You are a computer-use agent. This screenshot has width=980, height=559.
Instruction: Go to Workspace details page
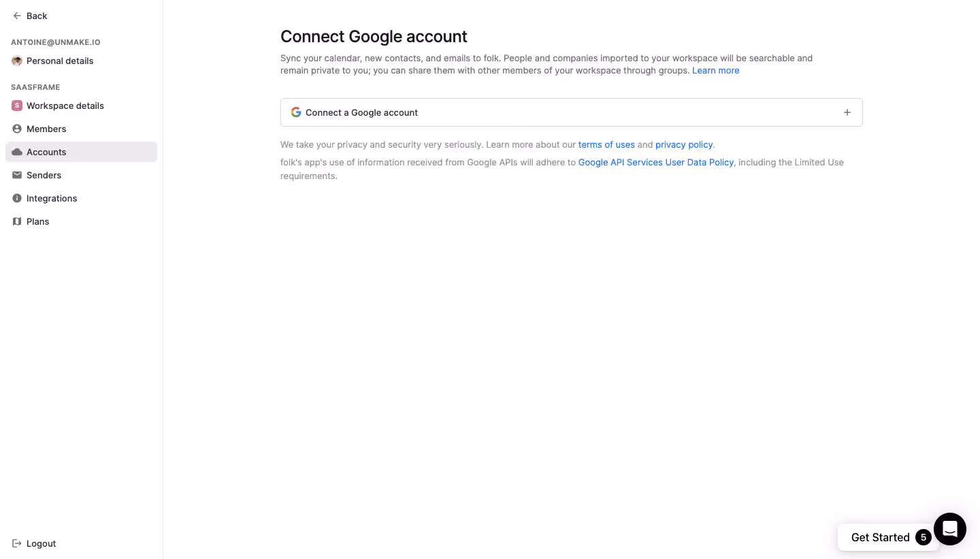[x=81, y=106]
